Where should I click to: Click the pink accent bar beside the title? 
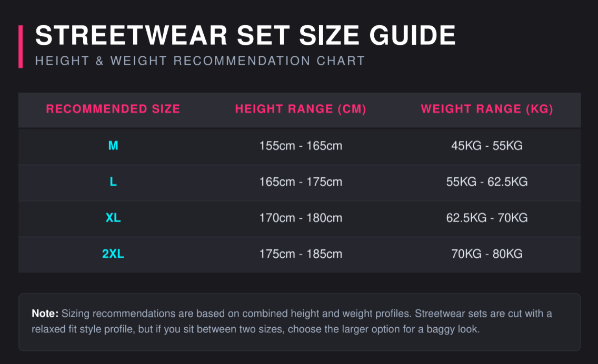click(x=21, y=46)
